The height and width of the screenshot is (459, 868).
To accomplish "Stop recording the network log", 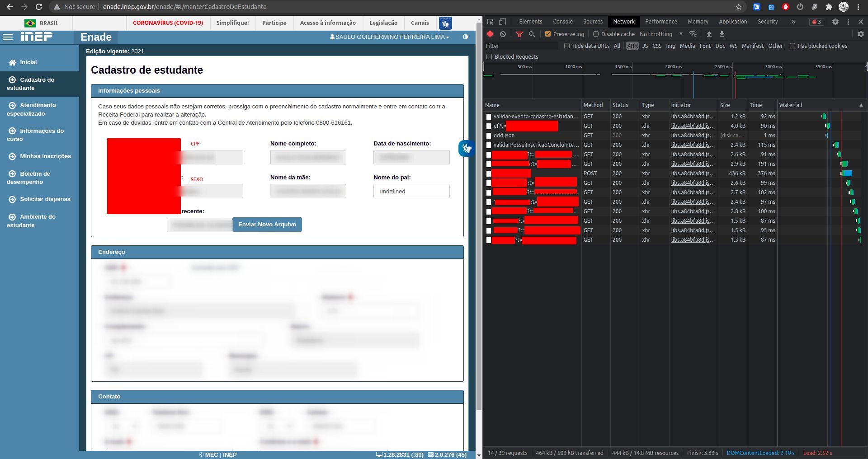I will coord(490,34).
